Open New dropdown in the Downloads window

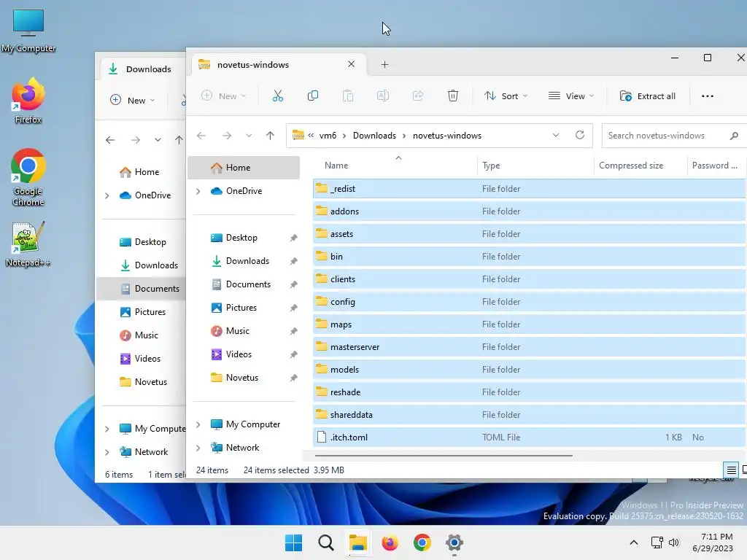(133, 101)
